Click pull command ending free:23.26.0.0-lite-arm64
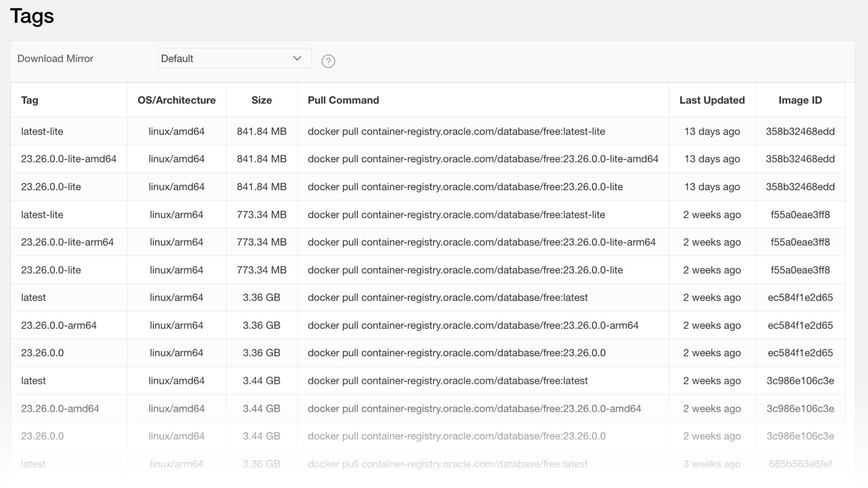This screenshot has height=488, width=868. [481, 242]
